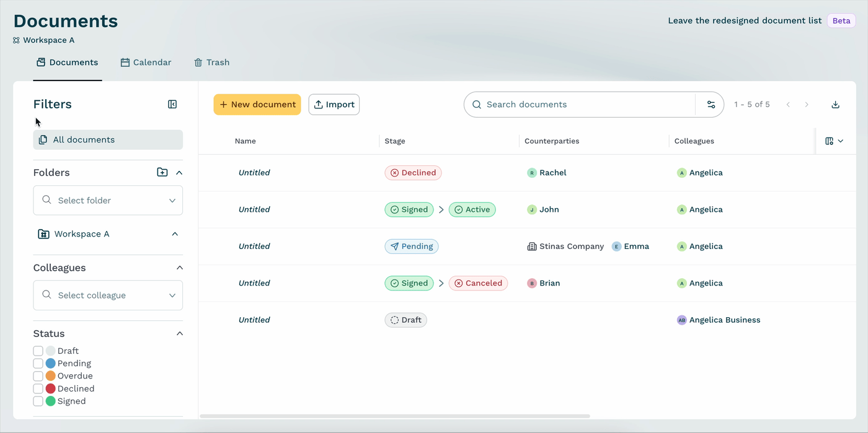This screenshot has width=868, height=433.
Task: Click the Declined red color dot
Action: [50, 389]
